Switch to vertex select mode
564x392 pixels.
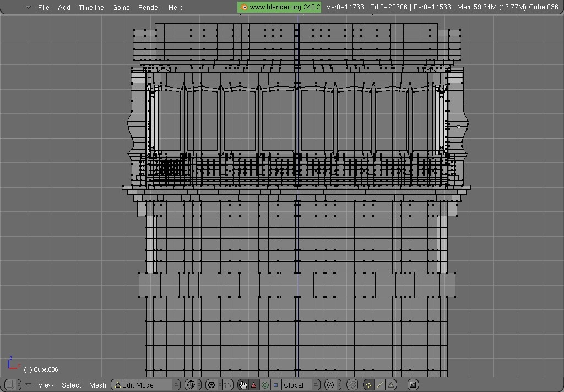368,385
